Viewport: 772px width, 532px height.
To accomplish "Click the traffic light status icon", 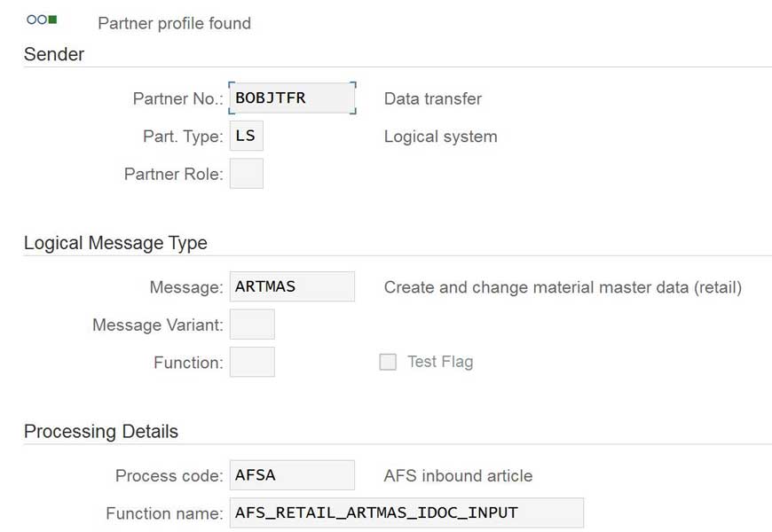I will (x=42, y=20).
